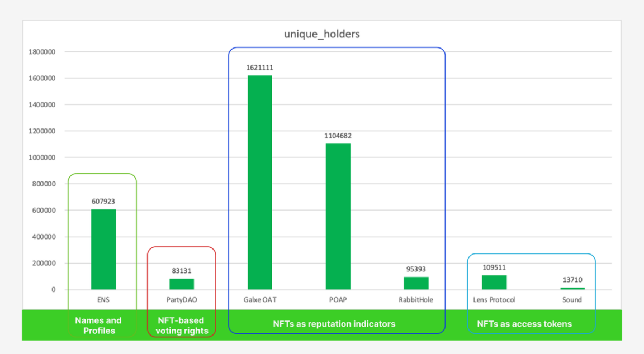644x354 pixels.
Task: Click the 109511 data label
Action: [494, 267]
